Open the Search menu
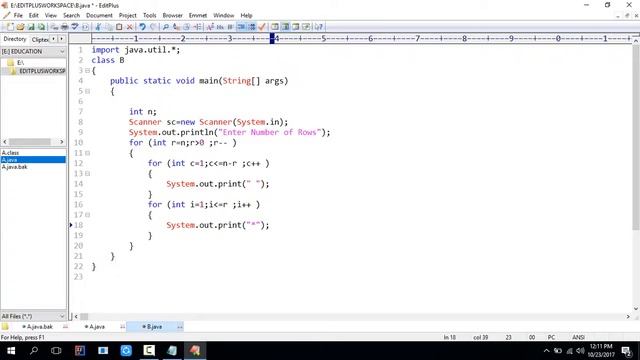This screenshot has width=640, height=360. (x=71, y=15)
